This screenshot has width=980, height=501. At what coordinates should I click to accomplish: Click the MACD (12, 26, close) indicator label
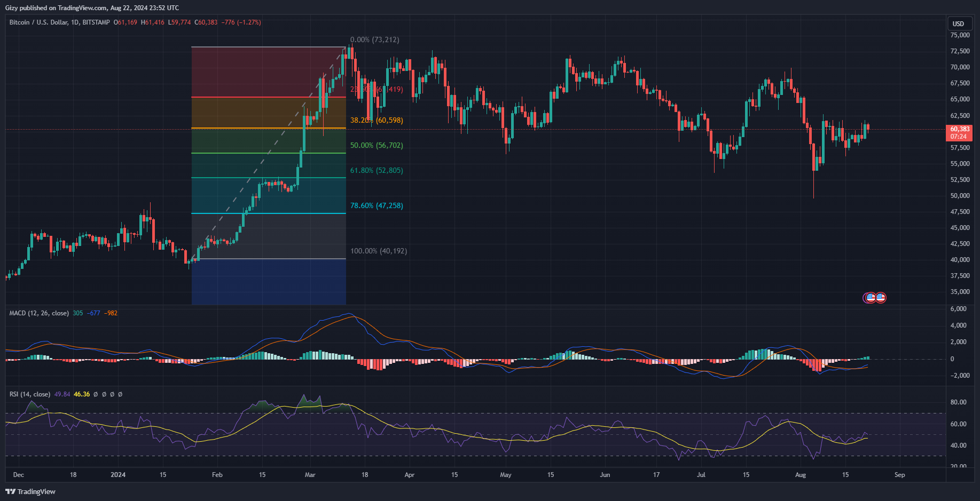pos(39,313)
